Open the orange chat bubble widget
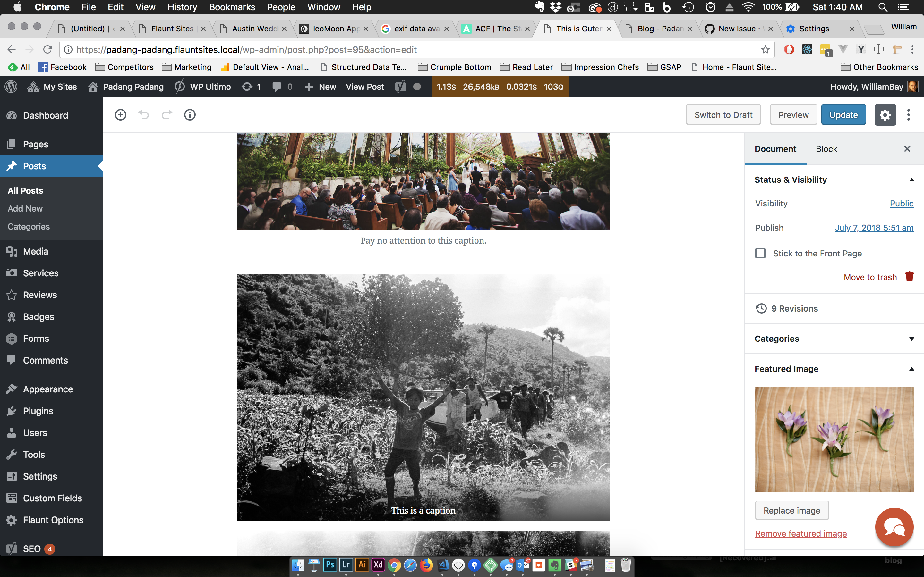This screenshot has width=924, height=577. (894, 527)
